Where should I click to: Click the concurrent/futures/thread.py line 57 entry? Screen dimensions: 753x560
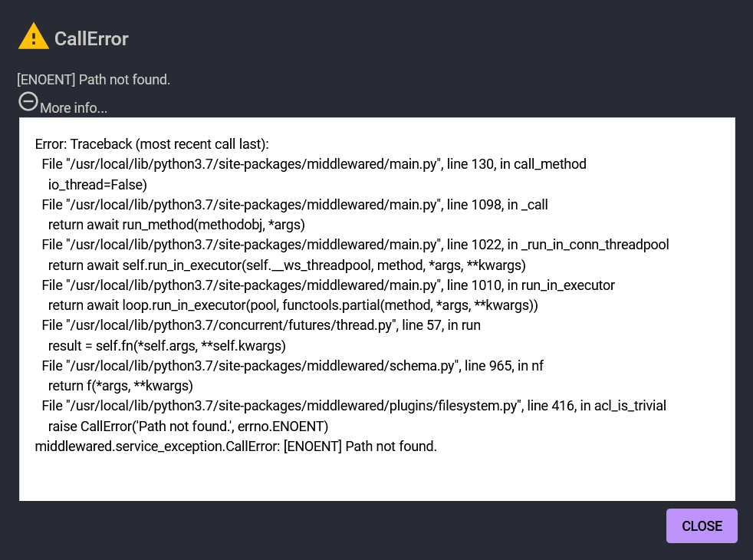261,325
